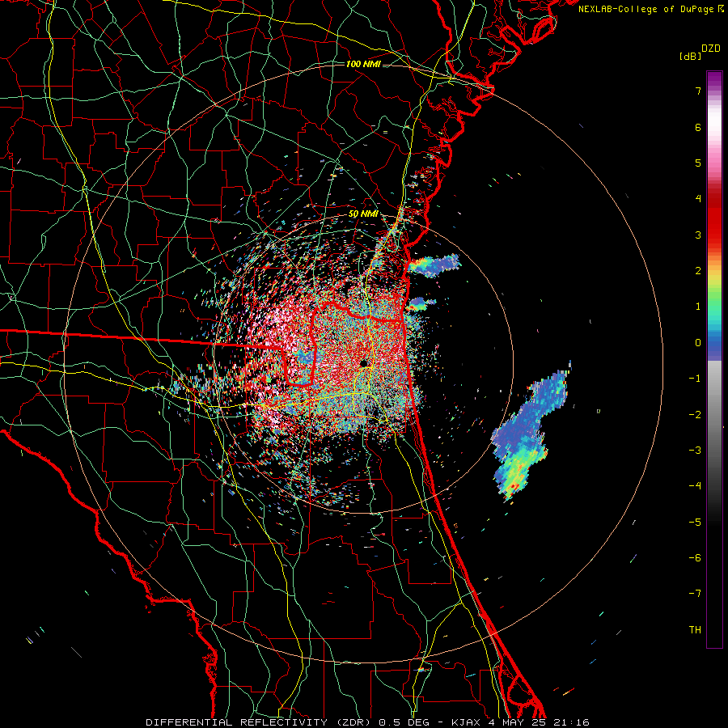Click the 5 value on color scale

[698, 163]
